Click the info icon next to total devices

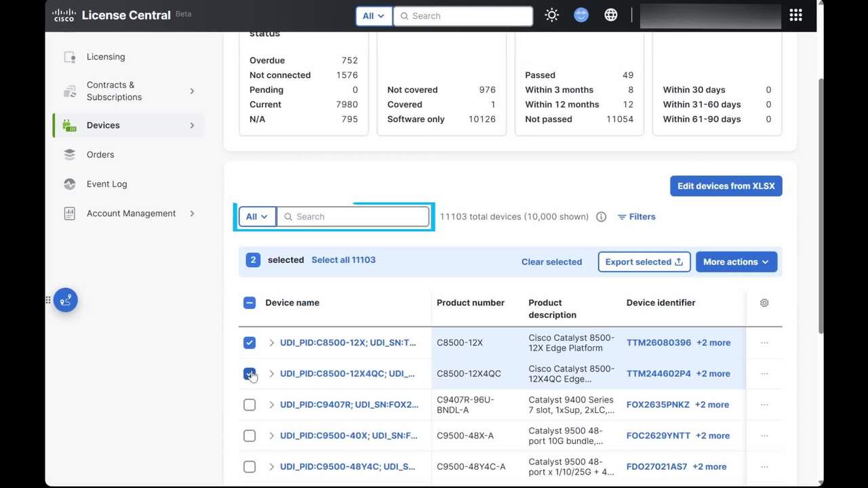click(601, 217)
